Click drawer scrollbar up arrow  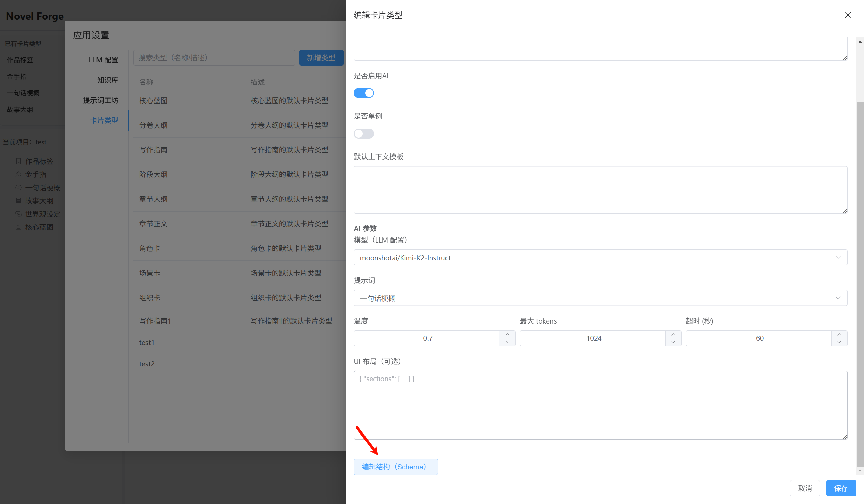(860, 42)
